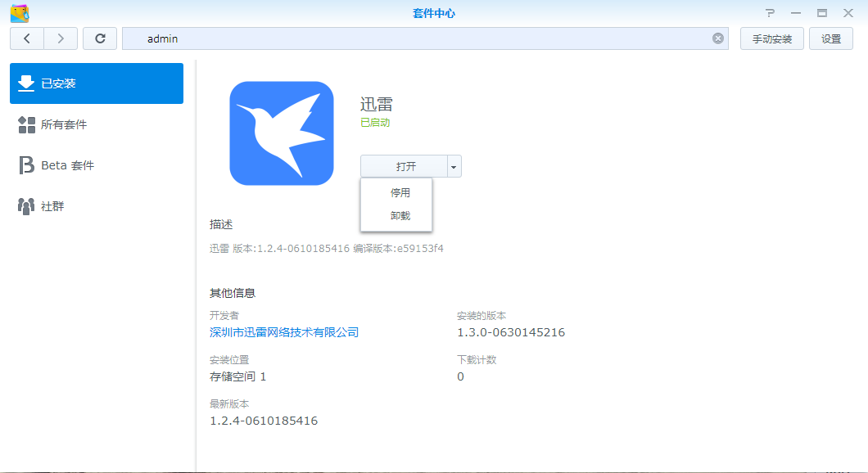Image resolution: width=868 pixels, height=473 pixels.
Task: Go forward with the right arrow button
Action: click(x=61, y=38)
